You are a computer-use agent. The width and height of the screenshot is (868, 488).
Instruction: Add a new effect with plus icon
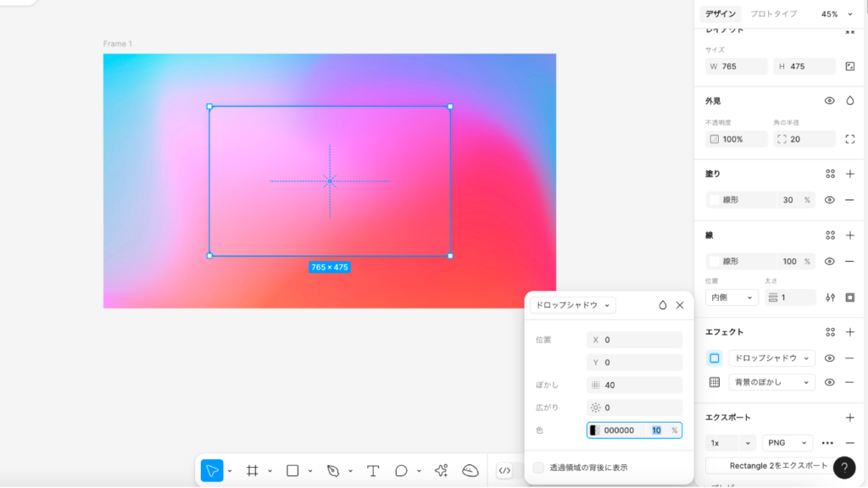(x=849, y=332)
